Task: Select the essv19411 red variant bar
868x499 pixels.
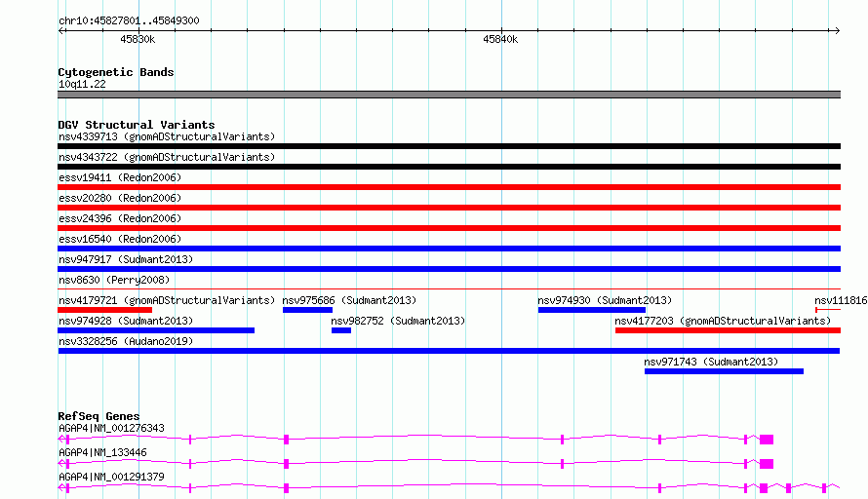Action: 449,187
